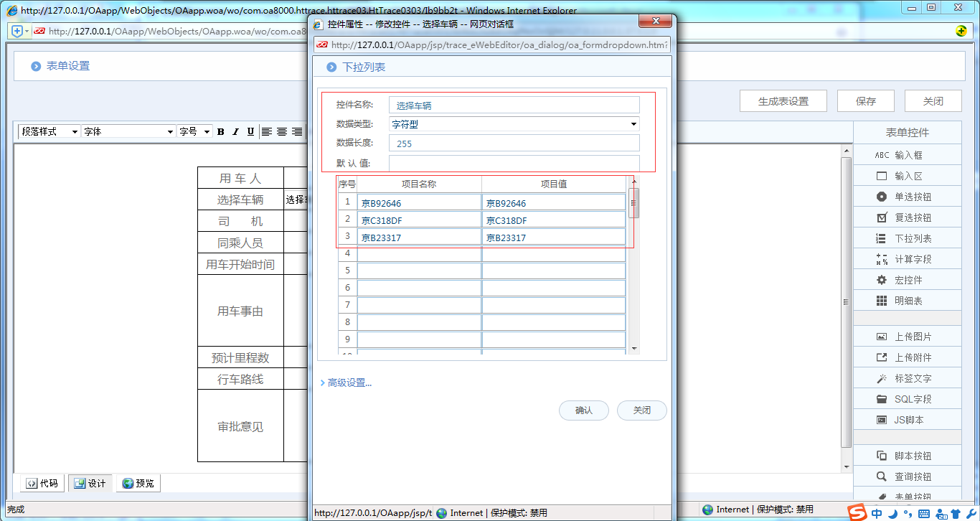
Task: Toggle italic text formatting
Action: [235, 131]
